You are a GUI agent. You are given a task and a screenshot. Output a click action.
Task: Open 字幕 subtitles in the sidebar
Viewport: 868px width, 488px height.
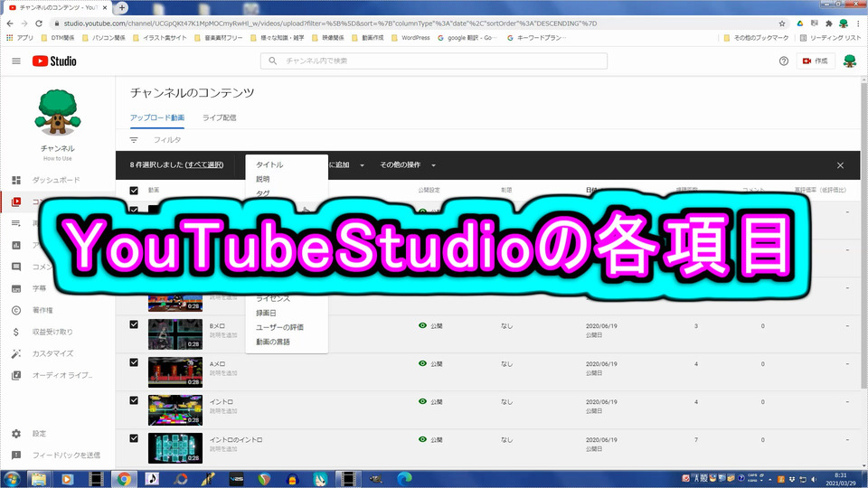tap(39, 288)
